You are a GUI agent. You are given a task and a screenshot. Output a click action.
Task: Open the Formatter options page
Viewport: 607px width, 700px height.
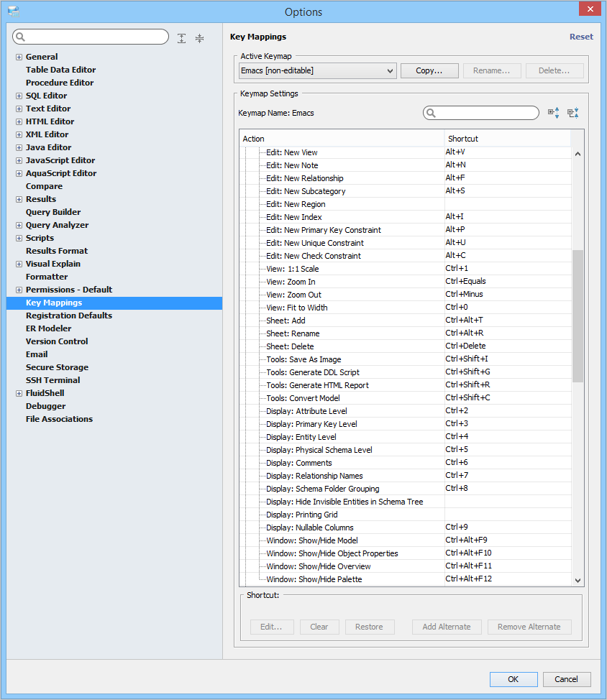coord(47,277)
